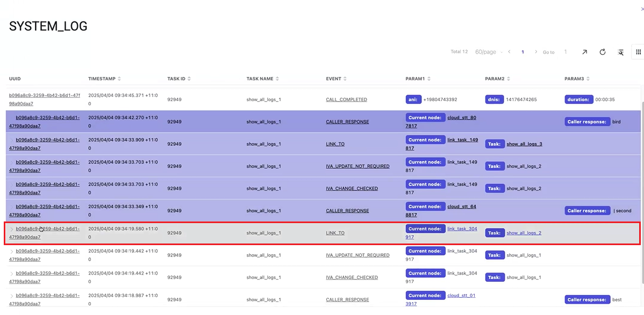
Task: Open the search filter icon
Action: point(621,52)
